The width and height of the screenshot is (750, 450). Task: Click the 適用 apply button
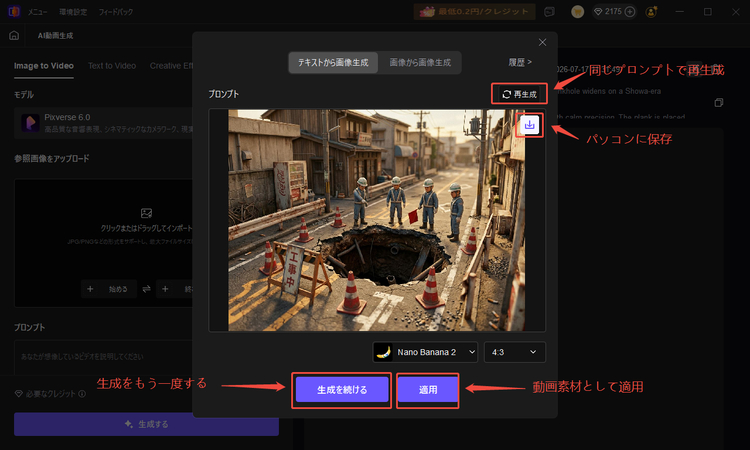(428, 390)
